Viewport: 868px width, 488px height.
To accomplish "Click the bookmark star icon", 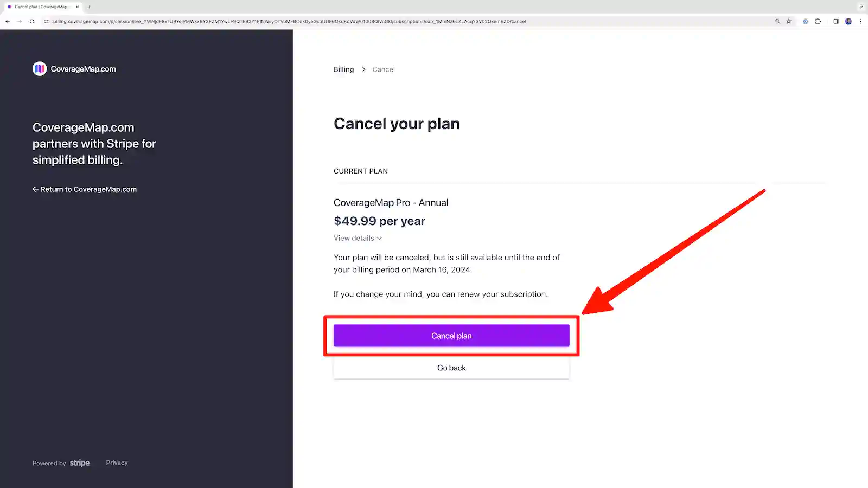I will 788,21.
